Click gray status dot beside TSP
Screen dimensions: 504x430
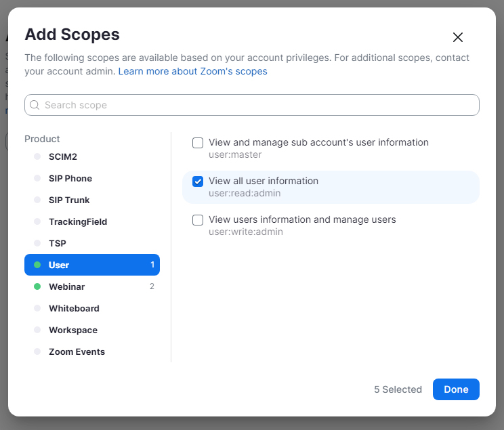coord(37,243)
